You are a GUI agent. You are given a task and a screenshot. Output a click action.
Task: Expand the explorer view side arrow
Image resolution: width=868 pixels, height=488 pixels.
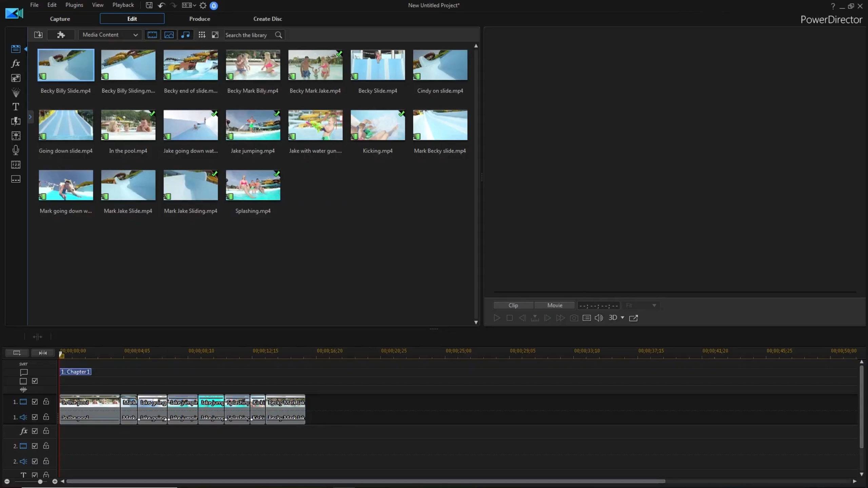pyautogui.click(x=30, y=117)
